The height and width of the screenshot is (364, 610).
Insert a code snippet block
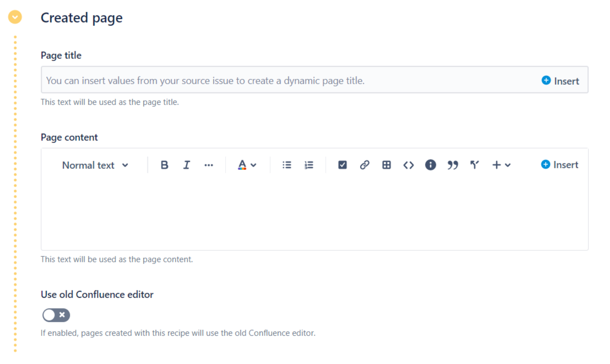click(x=409, y=165)
